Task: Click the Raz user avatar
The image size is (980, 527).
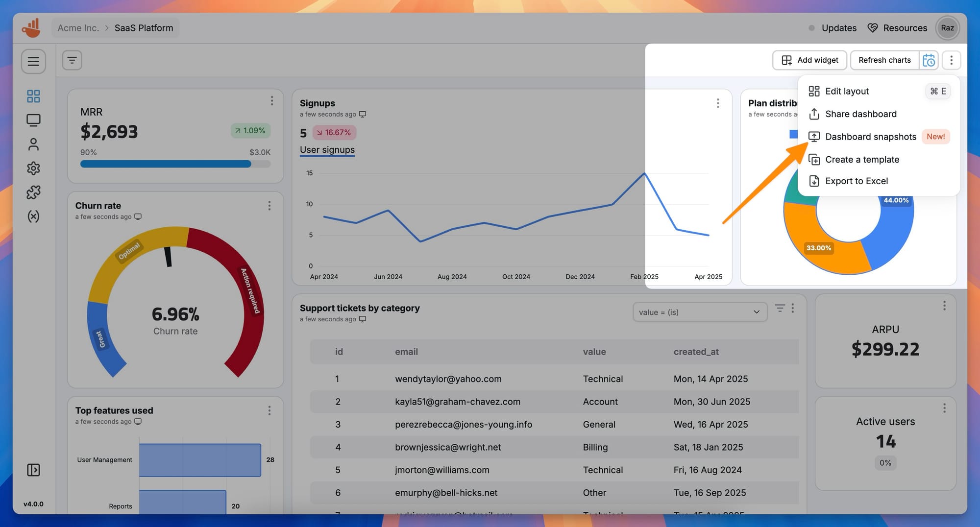Action: click(x=947, y=28)
